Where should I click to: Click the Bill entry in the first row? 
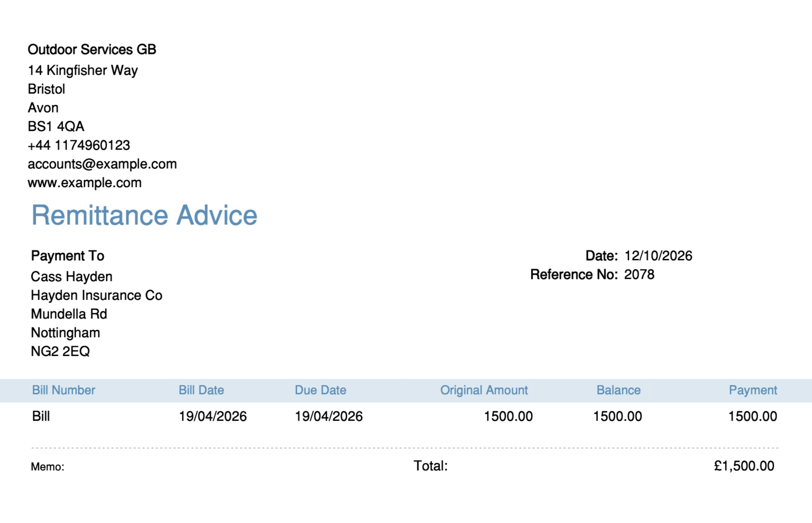pyautogui.click(x=41, y=416)
